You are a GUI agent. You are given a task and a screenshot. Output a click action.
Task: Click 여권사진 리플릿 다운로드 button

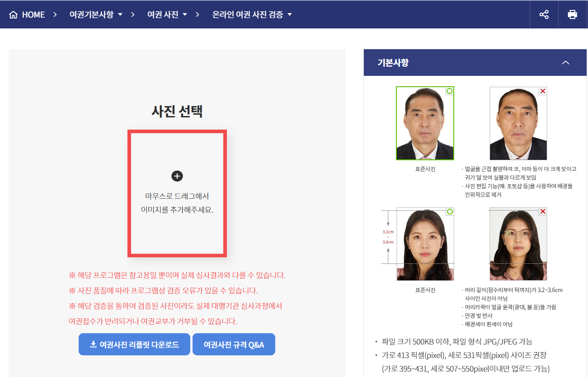[134, 344]
